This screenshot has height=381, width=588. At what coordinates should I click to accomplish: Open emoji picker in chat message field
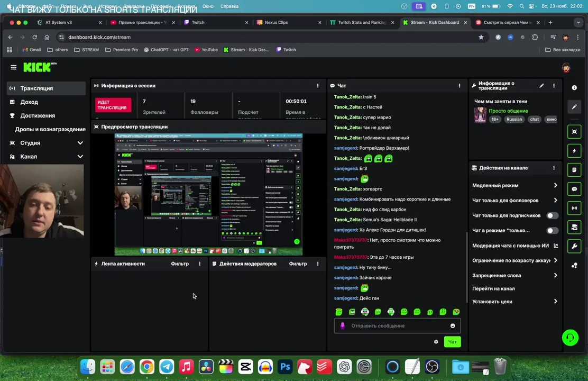[x=453, y=326]
